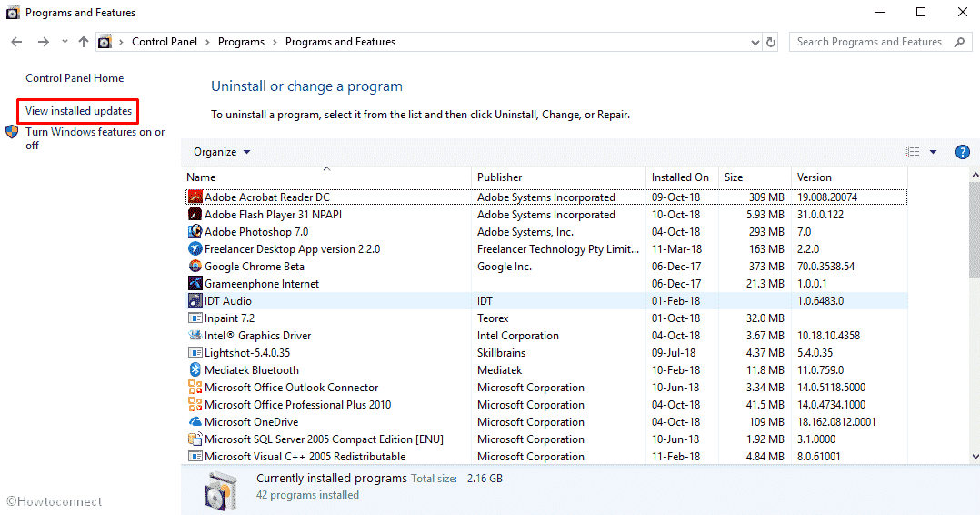Click the Lightshot-5.4.0.35 icon
Screen dimensions: 980x515
click(x=195, y=353)
